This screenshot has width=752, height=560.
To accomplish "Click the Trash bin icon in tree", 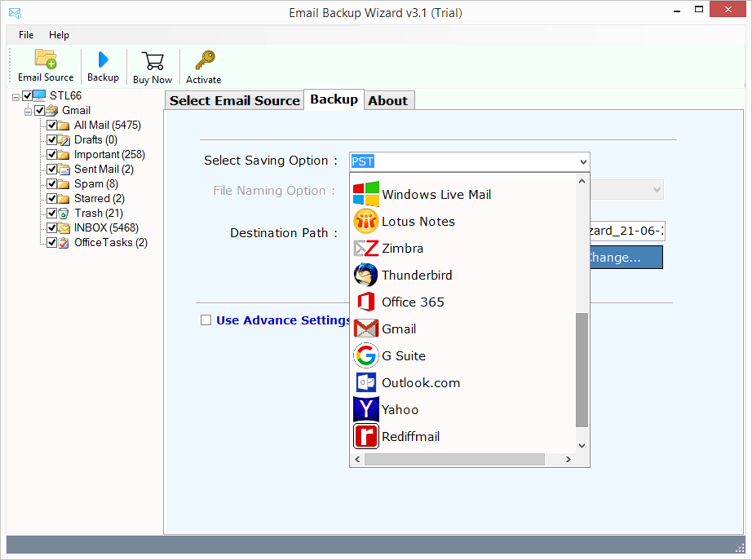I will click(x=64, y=214).
